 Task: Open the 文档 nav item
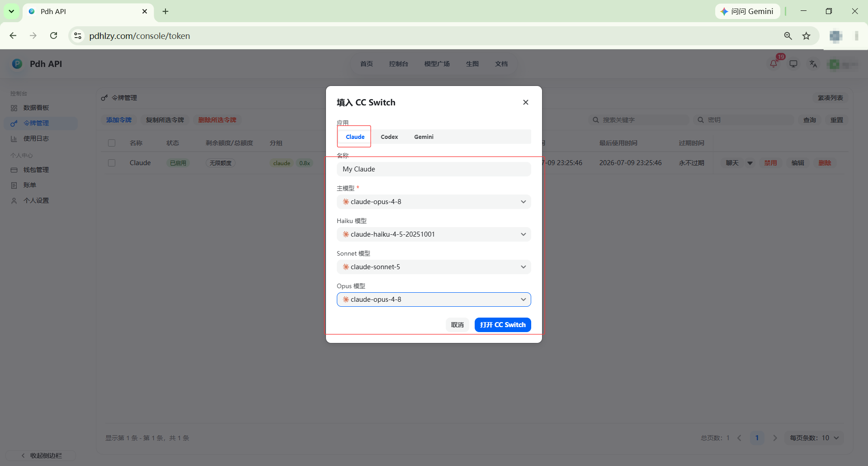click(501, 64)
